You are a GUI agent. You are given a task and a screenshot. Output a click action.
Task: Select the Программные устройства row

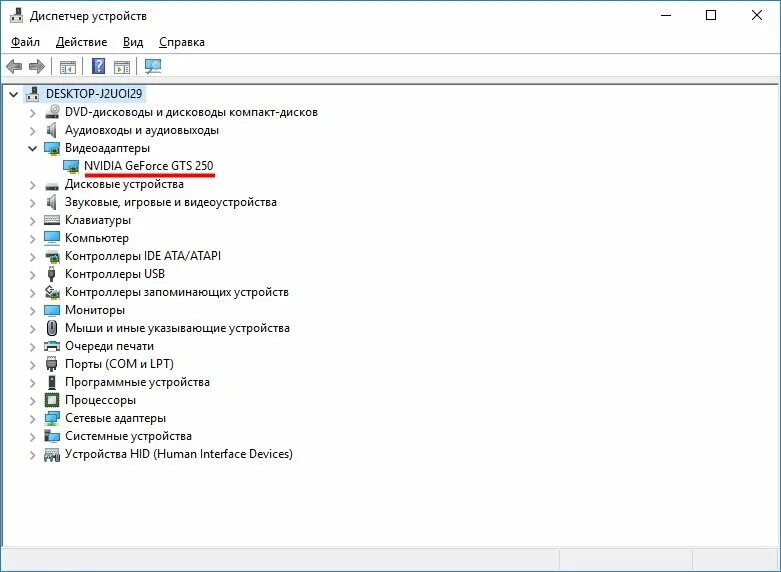pyautogui.click(x=137, y=382)
